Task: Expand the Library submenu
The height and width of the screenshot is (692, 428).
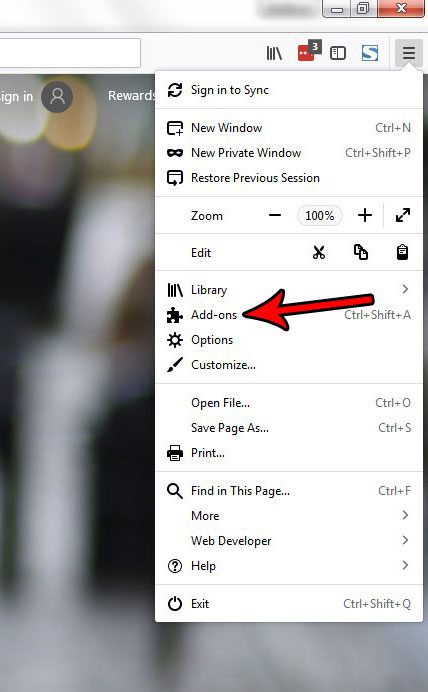Action: [x=289, y=290]
